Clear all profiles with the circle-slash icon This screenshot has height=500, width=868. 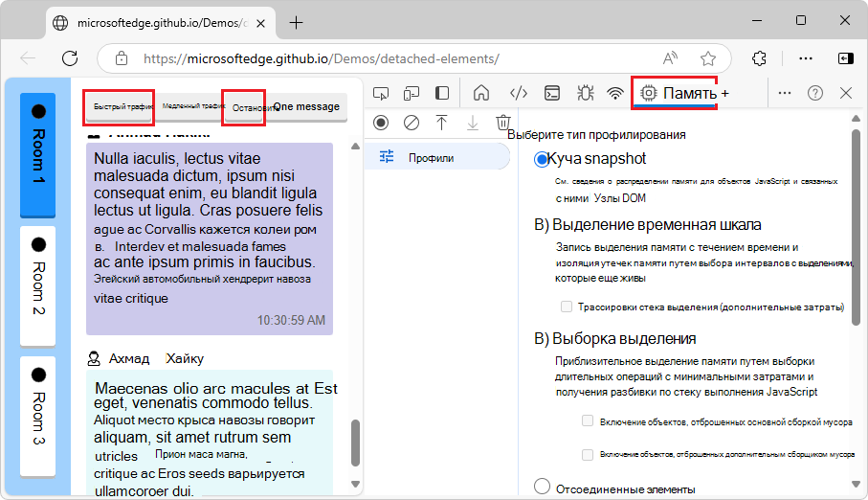tap(412, 123)
